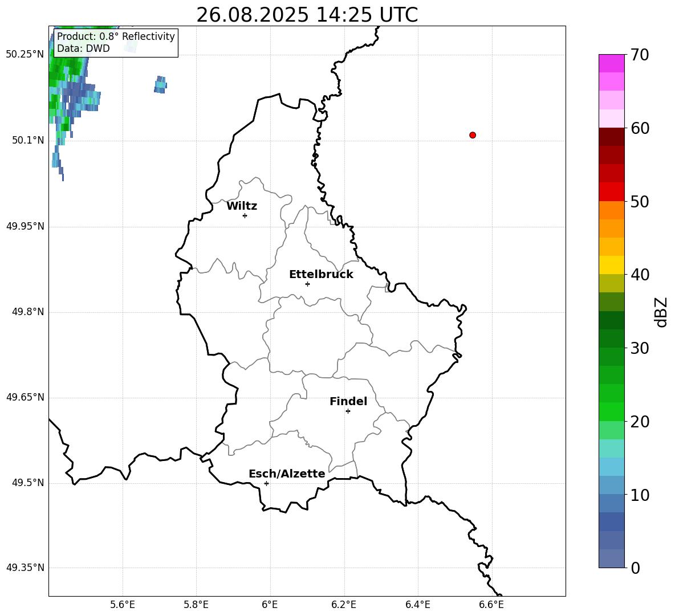This screenshot has height=616, width=675.
Task: Click the 49.65°N latitude label
Action: (x=25, y=397)
